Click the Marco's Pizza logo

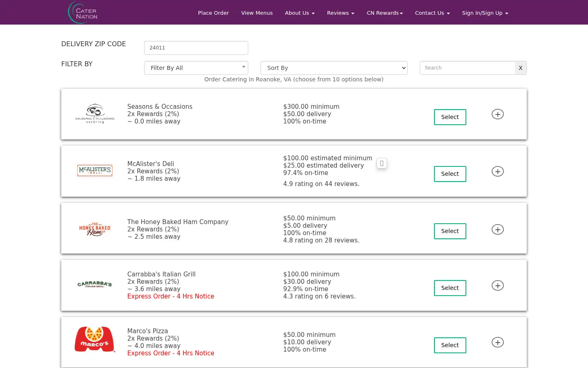[95, 339]
